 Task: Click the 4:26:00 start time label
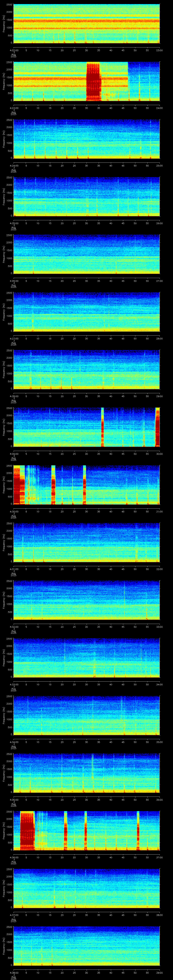(x=14, y=281)
